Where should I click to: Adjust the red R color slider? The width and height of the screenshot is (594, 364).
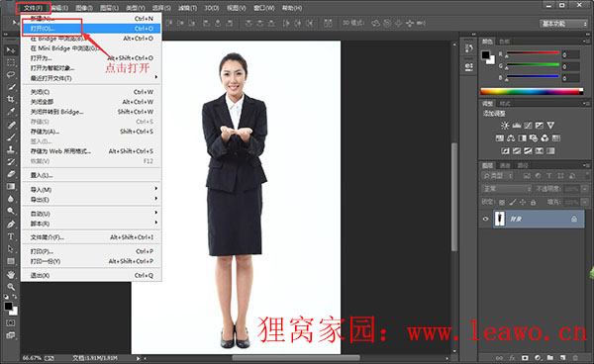(x=533, y=54)
